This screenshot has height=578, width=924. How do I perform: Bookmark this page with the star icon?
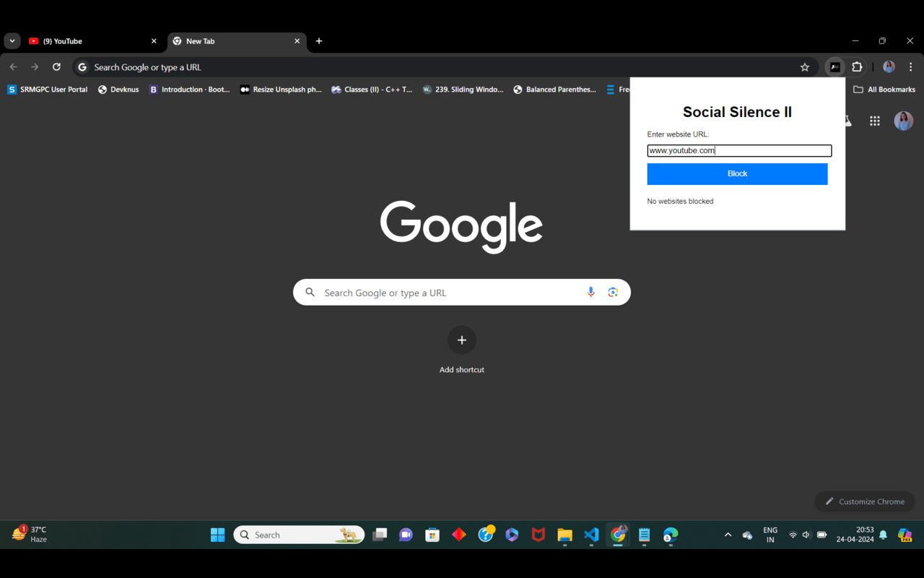(x=805, y=67)
